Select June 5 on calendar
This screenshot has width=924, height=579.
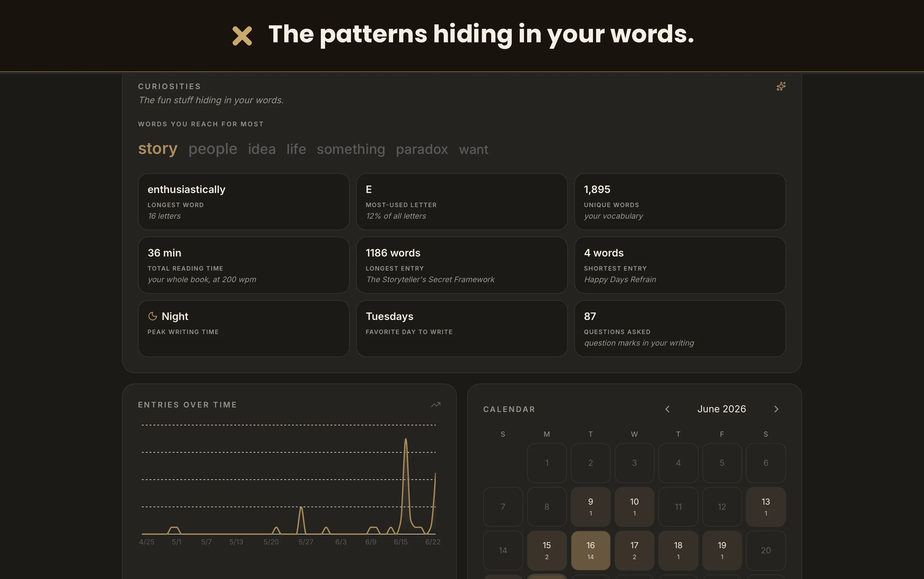click(x=722, y=463)
